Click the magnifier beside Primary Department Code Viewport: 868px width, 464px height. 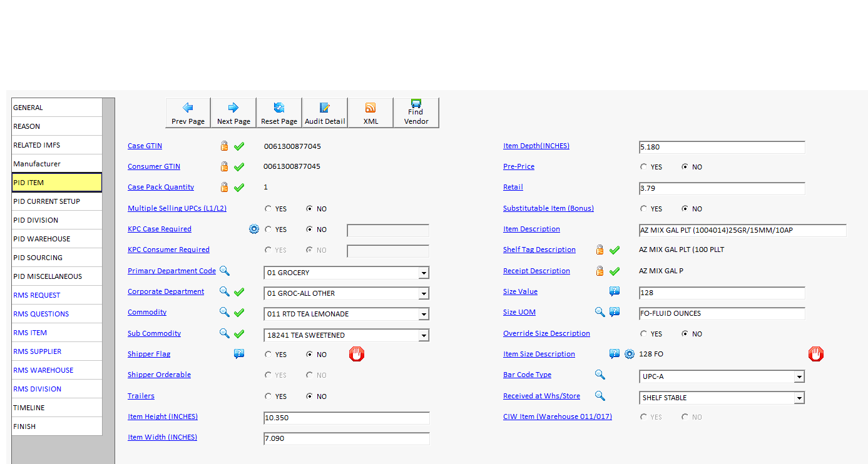coord(224,271)
